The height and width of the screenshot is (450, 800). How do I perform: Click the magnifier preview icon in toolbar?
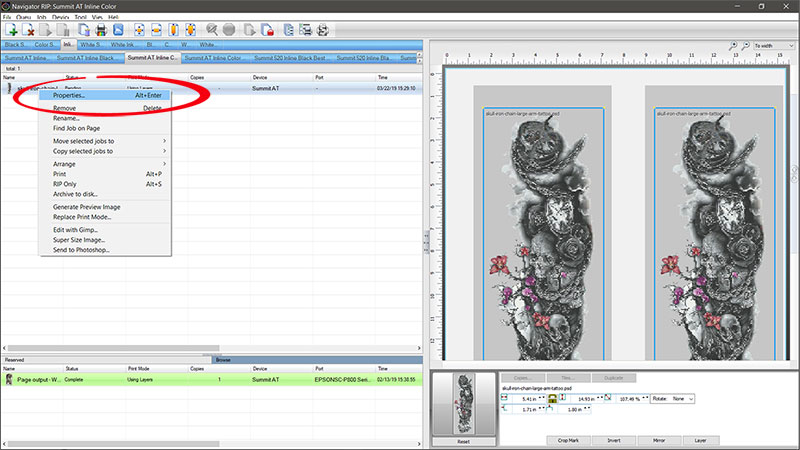click(x=212, y=30)
